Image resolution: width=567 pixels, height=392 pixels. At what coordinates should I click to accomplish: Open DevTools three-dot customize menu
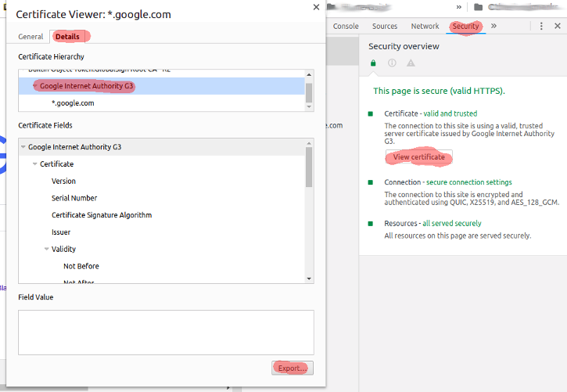[541, 26]
